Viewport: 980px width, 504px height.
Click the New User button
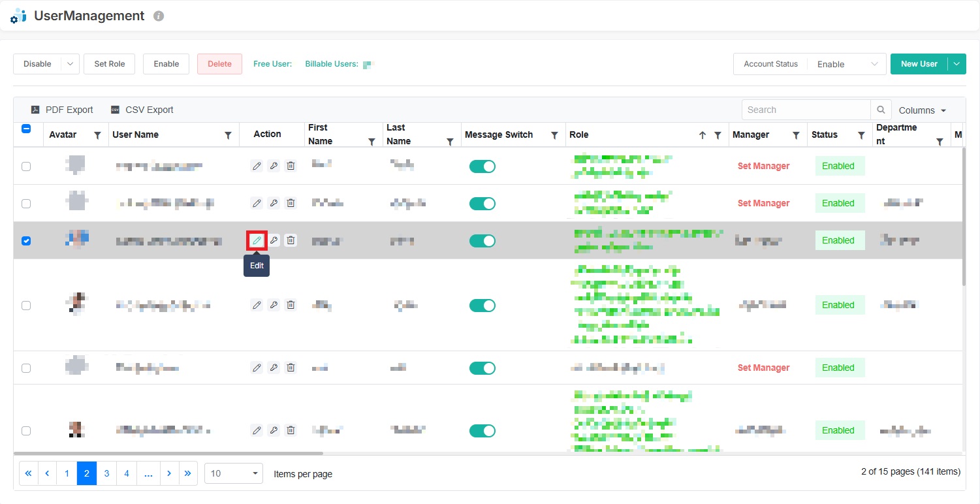coord(919,64)
